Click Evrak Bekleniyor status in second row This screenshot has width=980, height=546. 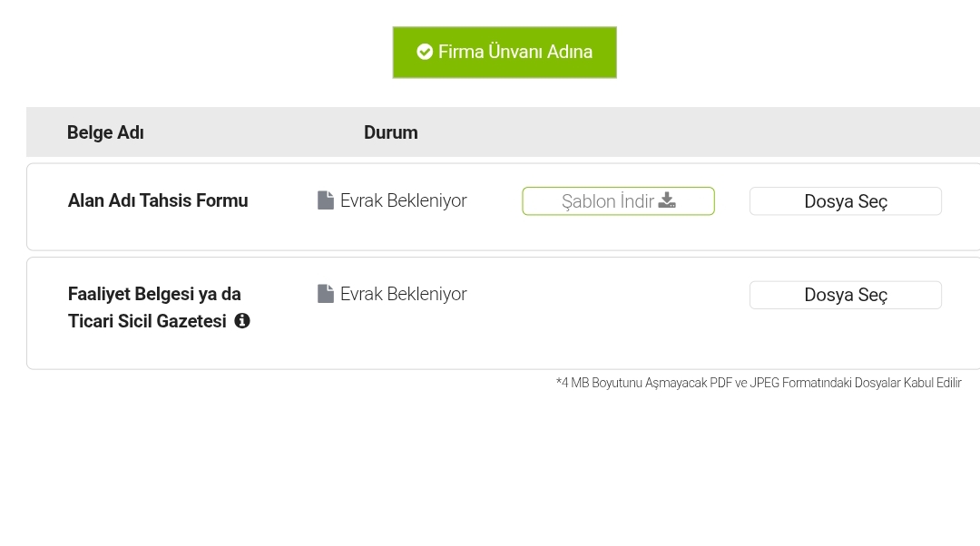point(403,294)
